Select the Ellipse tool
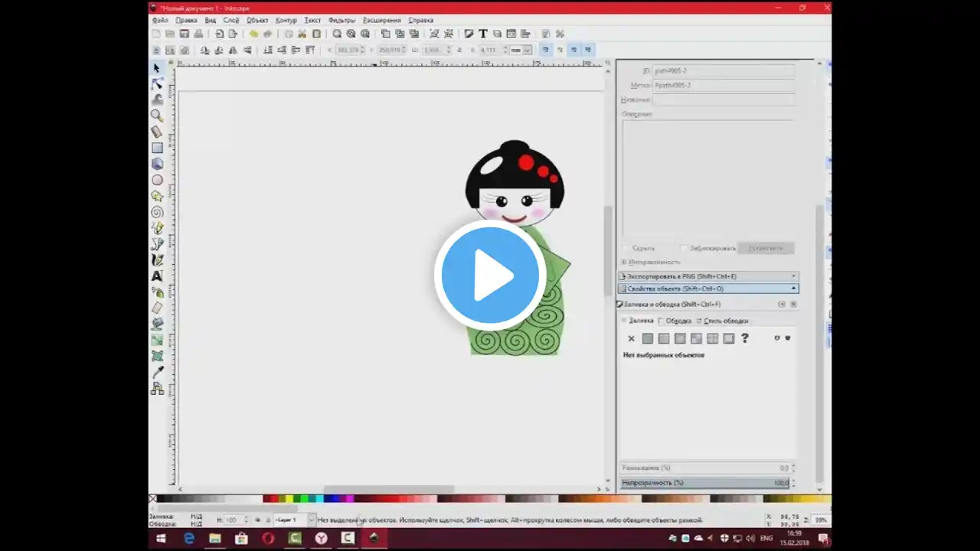 coord(157,180)
